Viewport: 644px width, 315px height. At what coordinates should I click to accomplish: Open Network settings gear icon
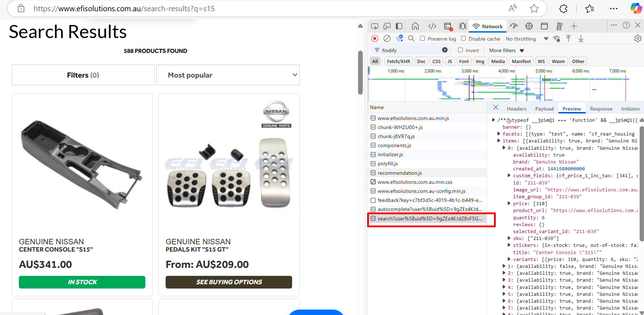638,38
